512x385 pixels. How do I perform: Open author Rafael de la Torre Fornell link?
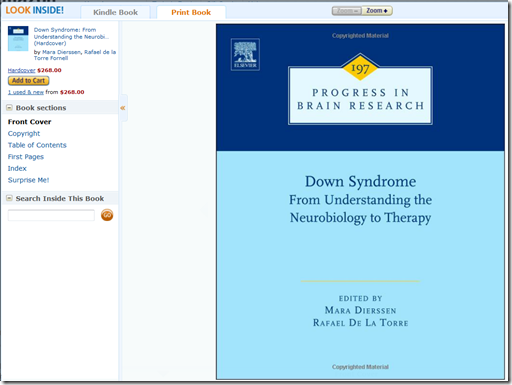[75, 55]
